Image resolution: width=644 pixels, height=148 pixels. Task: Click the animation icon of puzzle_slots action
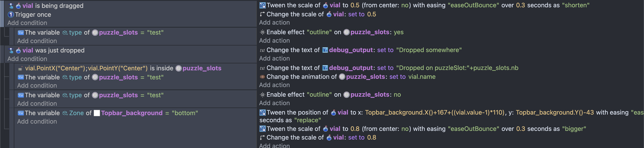262,77
